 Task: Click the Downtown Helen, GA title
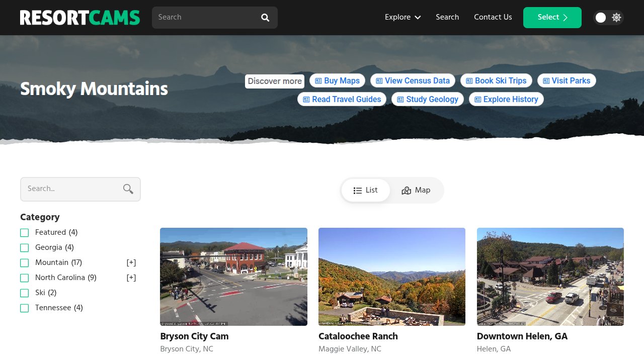click(x=522, y=336)
